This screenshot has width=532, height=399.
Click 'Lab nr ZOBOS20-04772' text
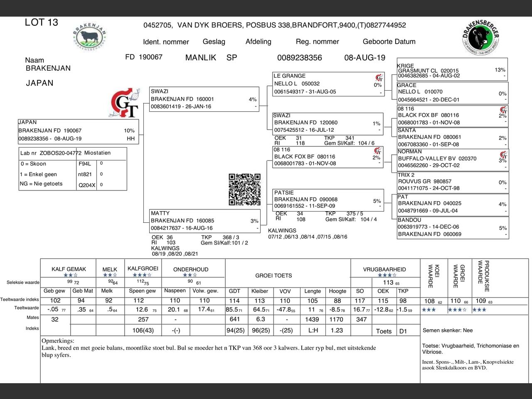(x=51, y=153)
